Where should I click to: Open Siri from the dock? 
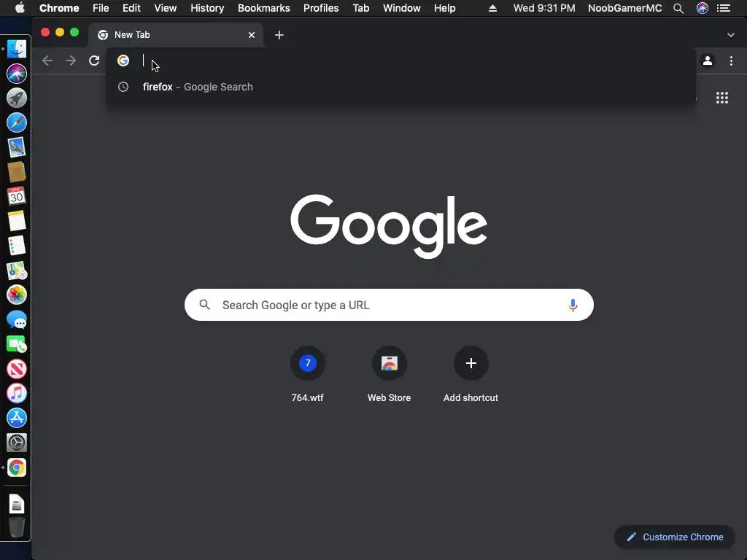17,74
